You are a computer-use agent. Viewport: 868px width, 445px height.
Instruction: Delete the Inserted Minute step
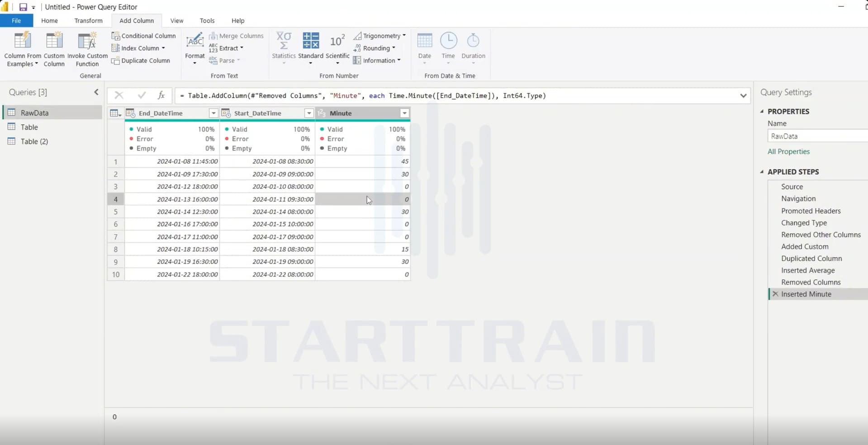pyautogui.click(x=775, y=294)
